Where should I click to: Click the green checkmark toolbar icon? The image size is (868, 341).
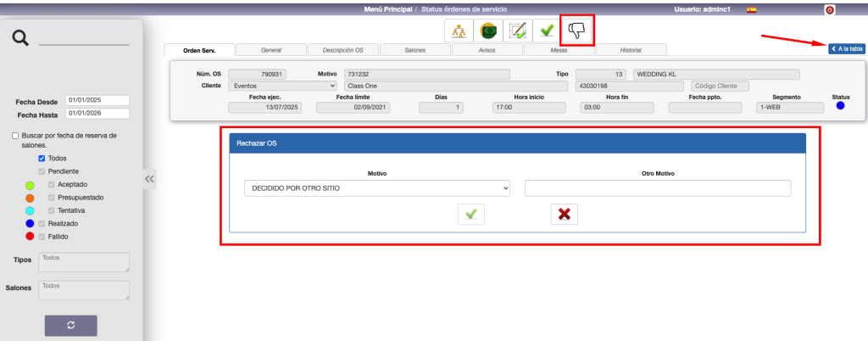pyautogui.click(x=547, y=31)
